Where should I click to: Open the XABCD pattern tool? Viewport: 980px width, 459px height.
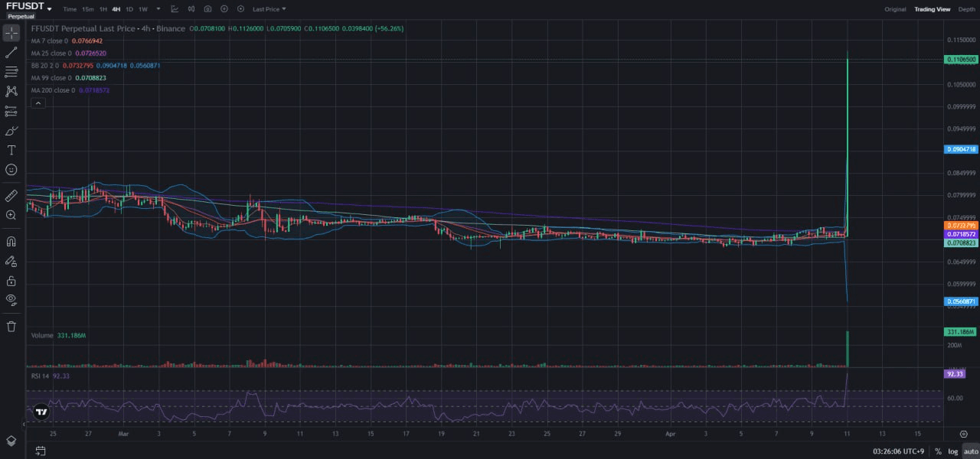coord(11,91)
